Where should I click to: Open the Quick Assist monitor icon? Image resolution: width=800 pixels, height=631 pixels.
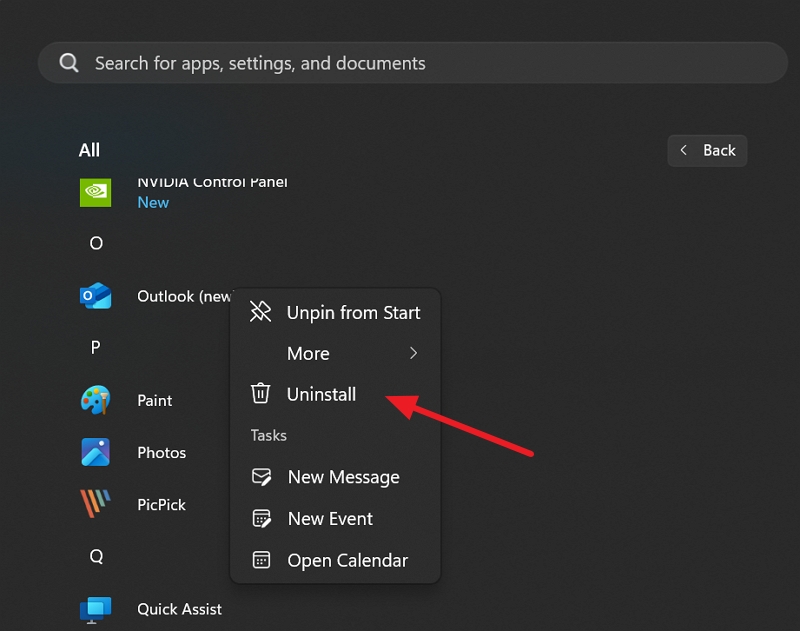tap(95, 610)
